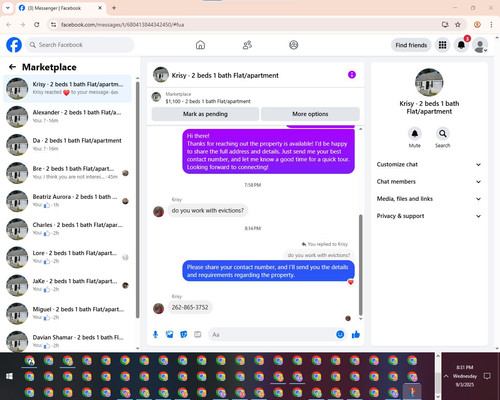Open the Miguel conversation
Viewport: 500px width, 400px height.
click(x=68, y=313)
